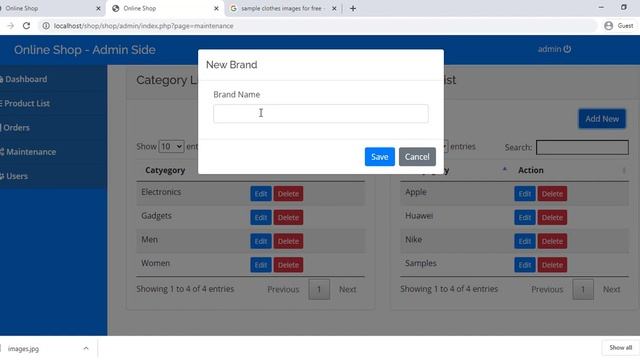Open Users in the sidebar
This screenshot has height=360, width=640.
point(16,176)
